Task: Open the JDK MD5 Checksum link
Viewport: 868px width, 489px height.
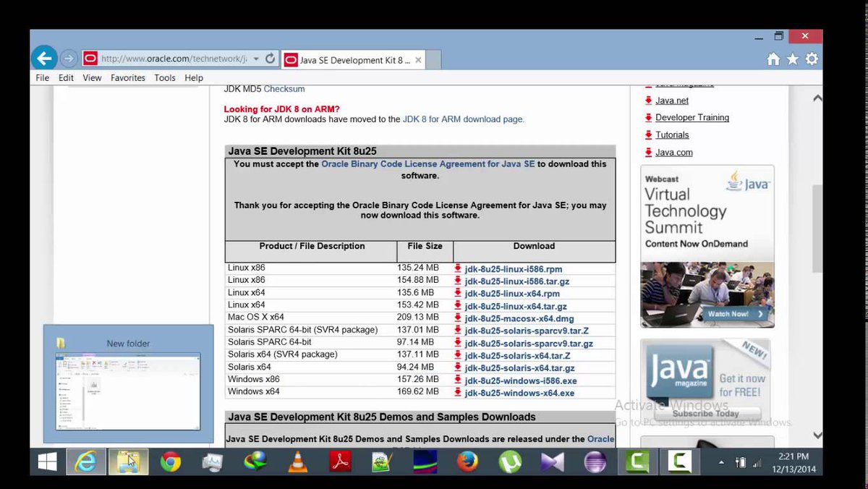Action: tap(284, 89)
